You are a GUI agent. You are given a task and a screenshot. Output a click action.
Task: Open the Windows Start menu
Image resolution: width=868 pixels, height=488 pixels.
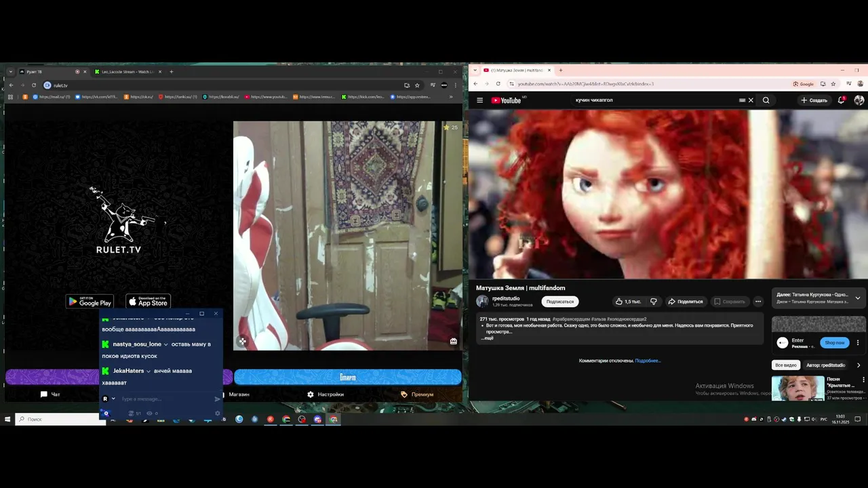coord(7,420)
